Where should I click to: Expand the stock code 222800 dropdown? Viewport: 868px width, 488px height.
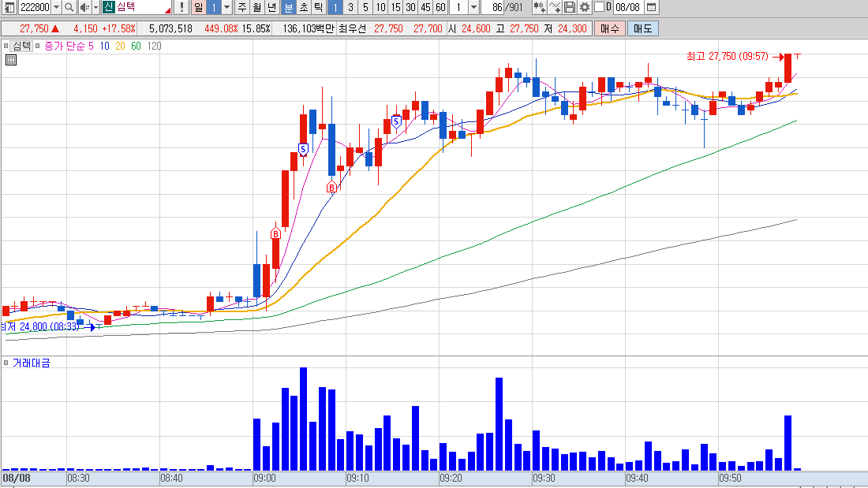click(57, 7)
